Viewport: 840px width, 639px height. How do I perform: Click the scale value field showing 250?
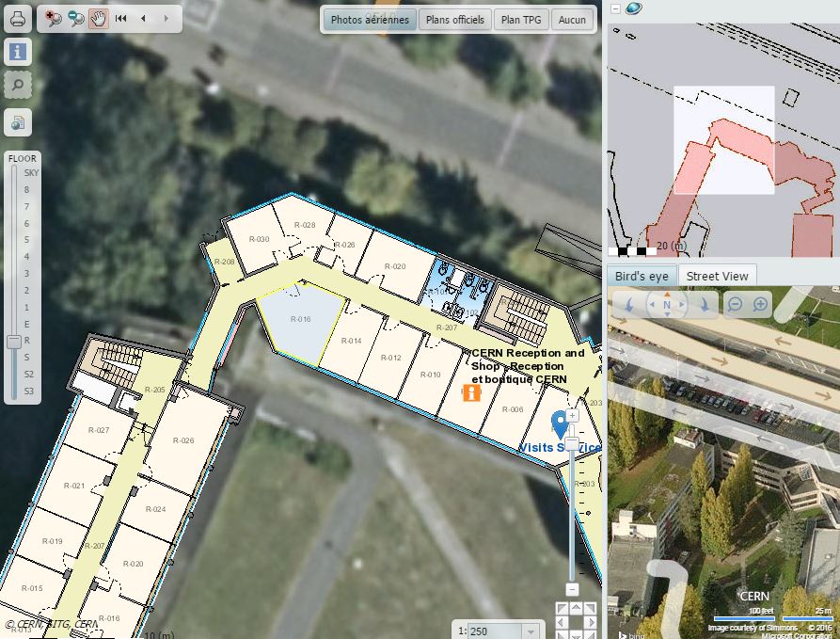(495, 631)
